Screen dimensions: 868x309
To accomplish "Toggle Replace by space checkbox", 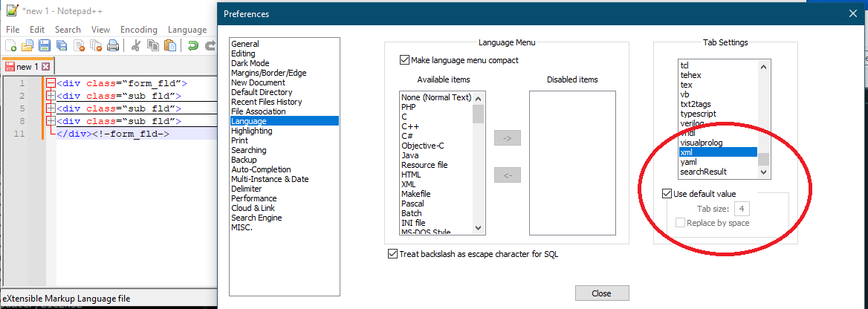I will click(x=680, y=223).
